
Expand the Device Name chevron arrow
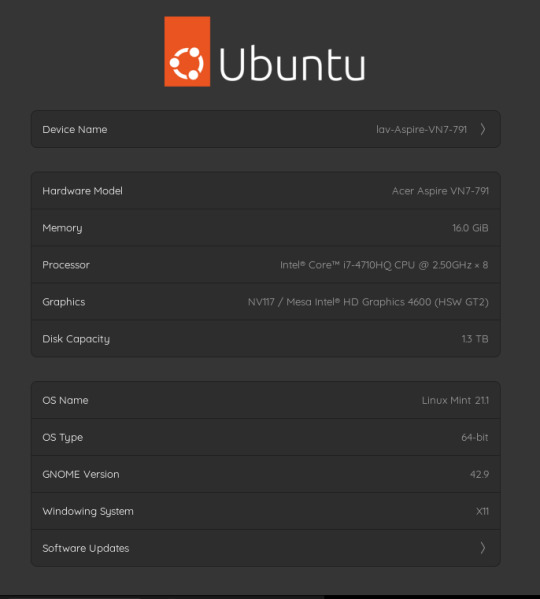tap(483, 129)
